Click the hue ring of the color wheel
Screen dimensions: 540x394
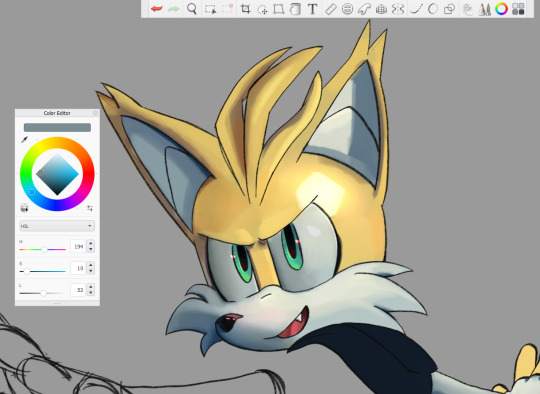point(57,143)
